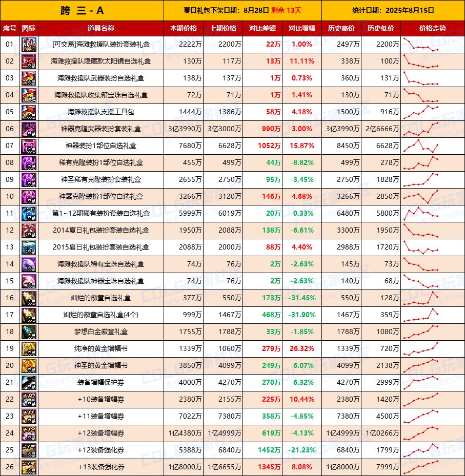Click the item name 神器克隆武器装扮套装礼盒
This screenshot has width=465, height=476.
(x=101, y=129)
